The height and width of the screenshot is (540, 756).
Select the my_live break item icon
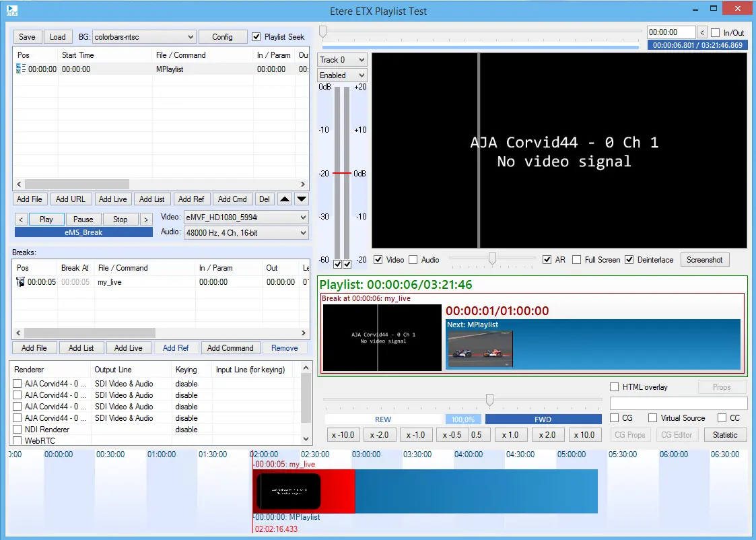[21, 282]
